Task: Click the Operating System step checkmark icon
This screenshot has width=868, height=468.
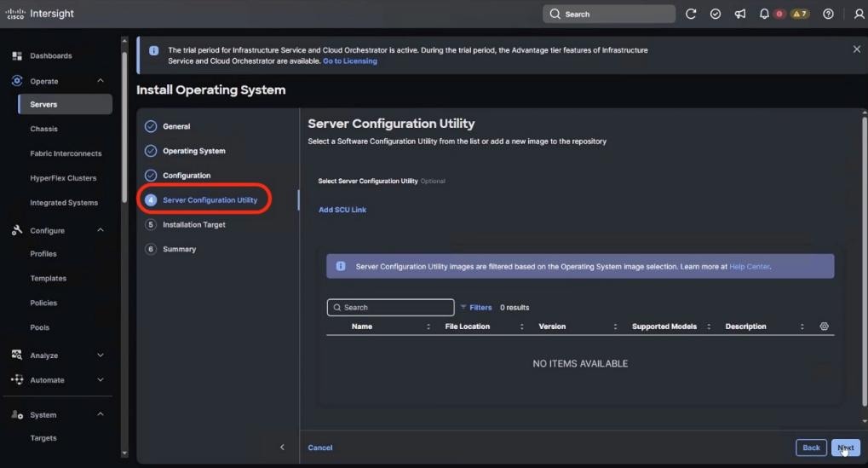Action: [151, 151]
